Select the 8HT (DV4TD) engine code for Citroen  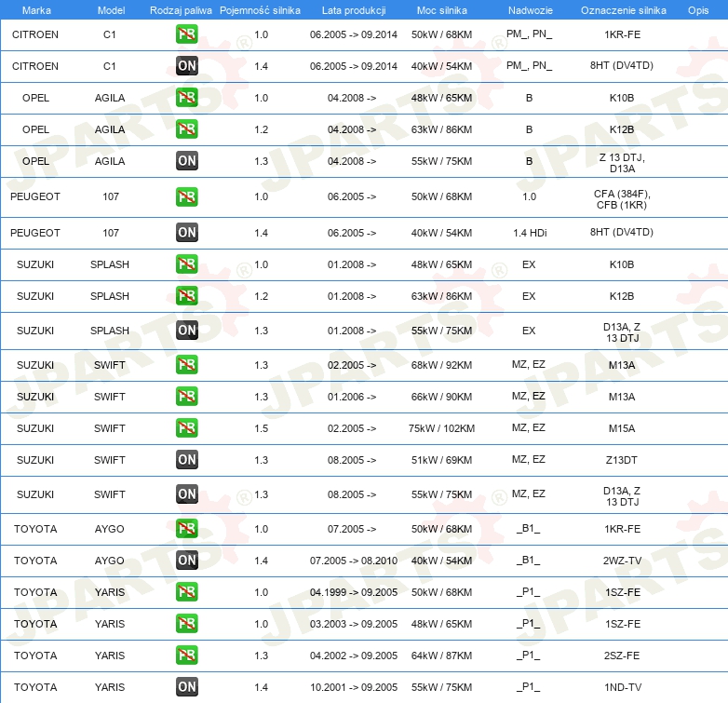(622, 65)
